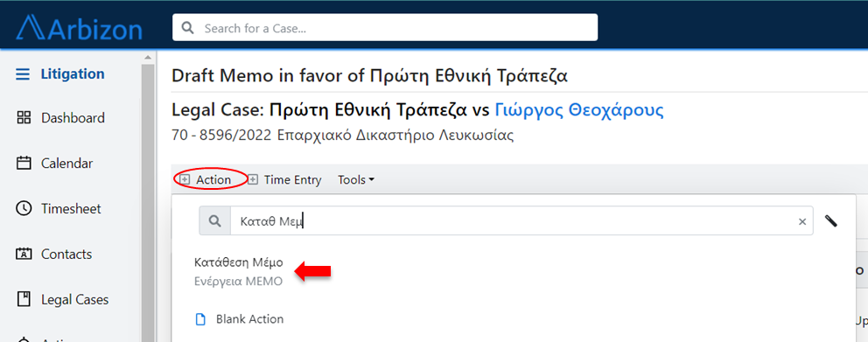Add a new Action from toolbar
Viewport: 868px width, 342px height.
(x=206, y=180)
